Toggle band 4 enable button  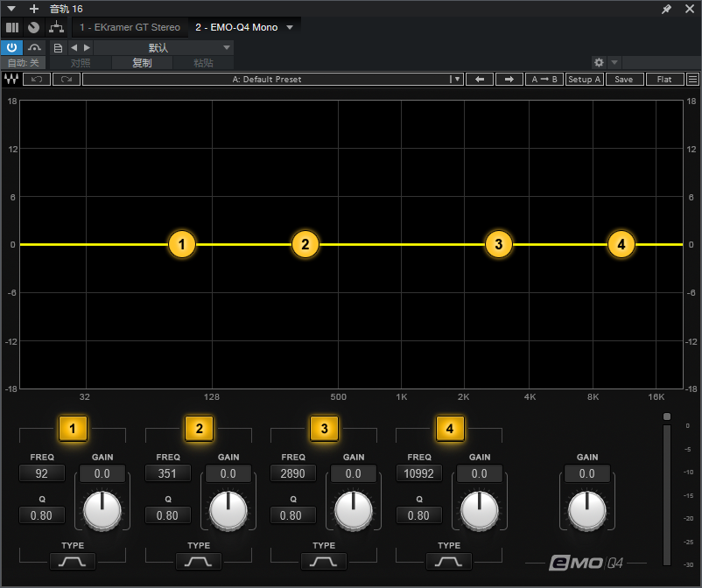coord(450,429)
